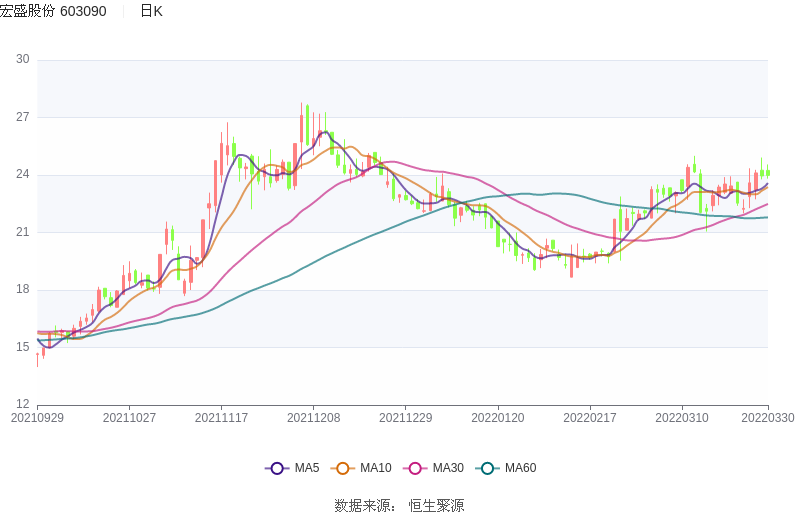Click the 30 value on the price axis

22,60
